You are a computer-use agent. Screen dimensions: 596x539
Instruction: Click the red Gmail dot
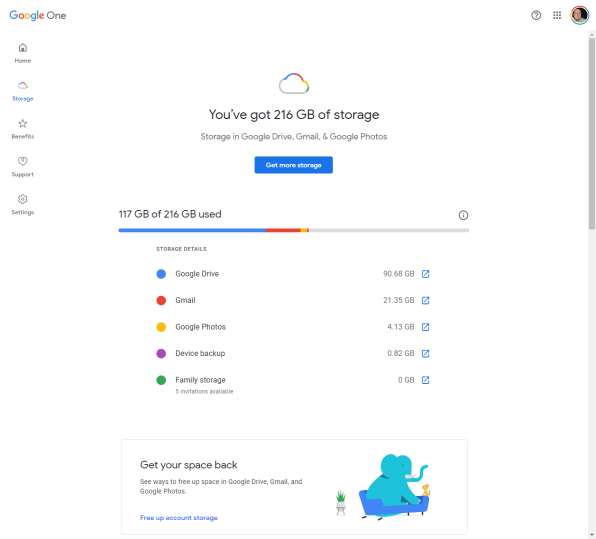pos(161,300)
